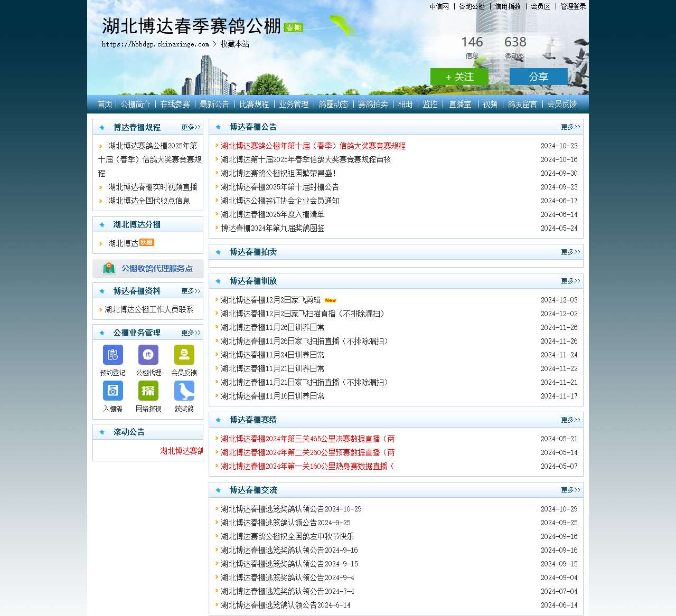The height and width of the screenshot is (616, 676).
Task: Expand 更多 for the 博达春棚拍卖 section
Action: click(x=570, y=252)
